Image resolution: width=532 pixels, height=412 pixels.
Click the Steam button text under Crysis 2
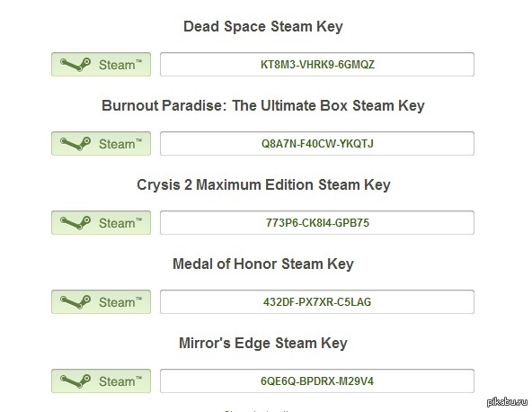point(120,223)
